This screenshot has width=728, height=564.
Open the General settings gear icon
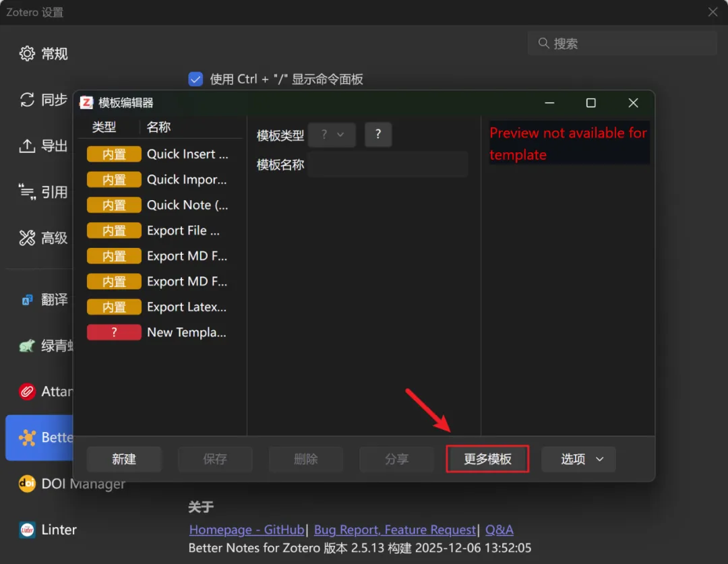coord(27,53)
